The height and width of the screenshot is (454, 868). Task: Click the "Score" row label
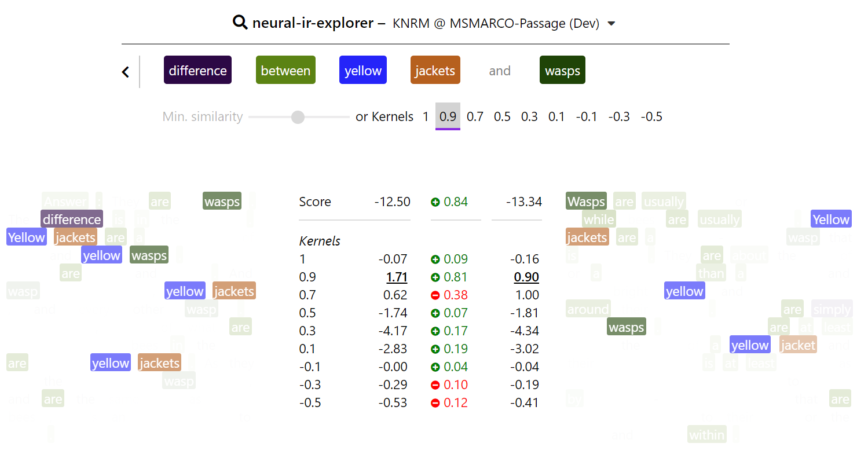315,202
